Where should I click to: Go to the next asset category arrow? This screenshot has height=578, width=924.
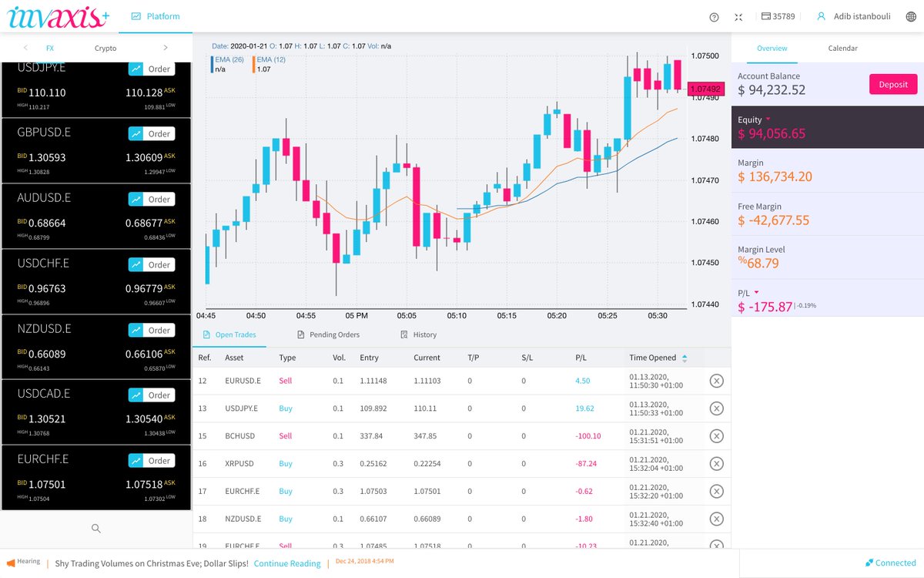[x=165, y=48]
